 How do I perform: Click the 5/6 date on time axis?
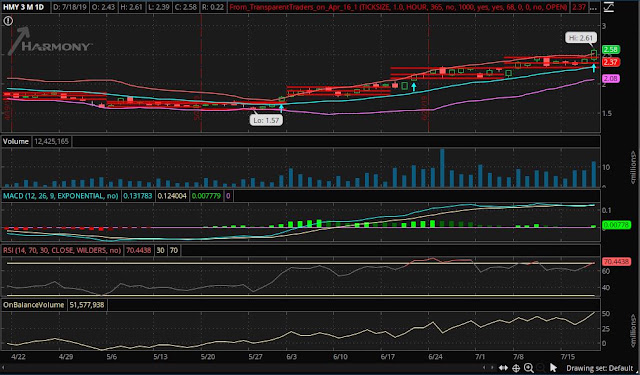click(x=111, y=357)
